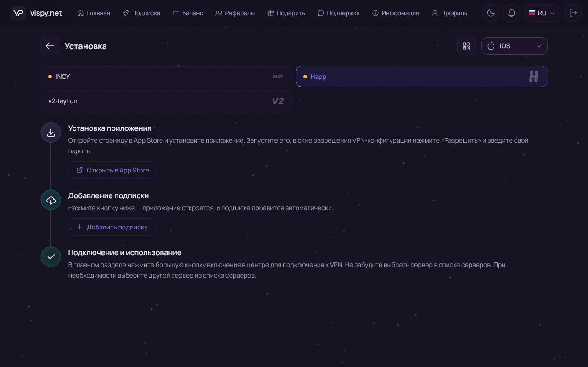Viewport: 588px width, 367px height.
Task: Click the Добавить подписку button
Action: click(x=112, y=227)
